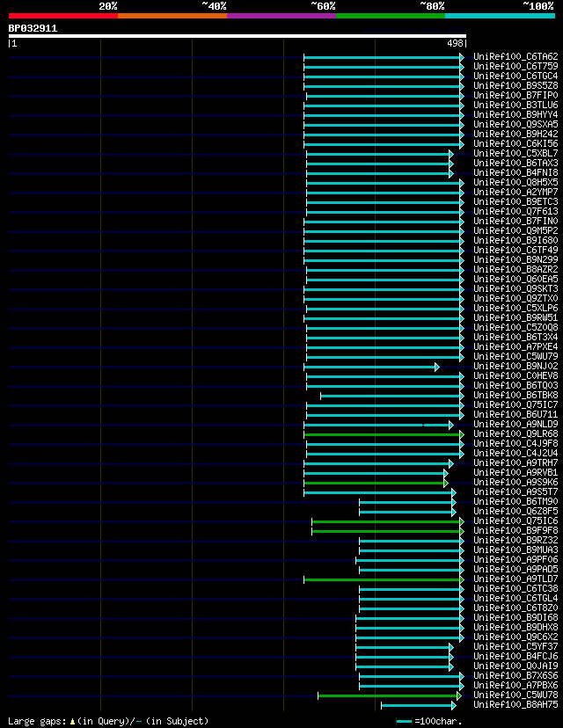The height and width of the screenshot is (728, 563).
Task: Select the UniRef100_C5XBL7 label
Action: (515, 153)
